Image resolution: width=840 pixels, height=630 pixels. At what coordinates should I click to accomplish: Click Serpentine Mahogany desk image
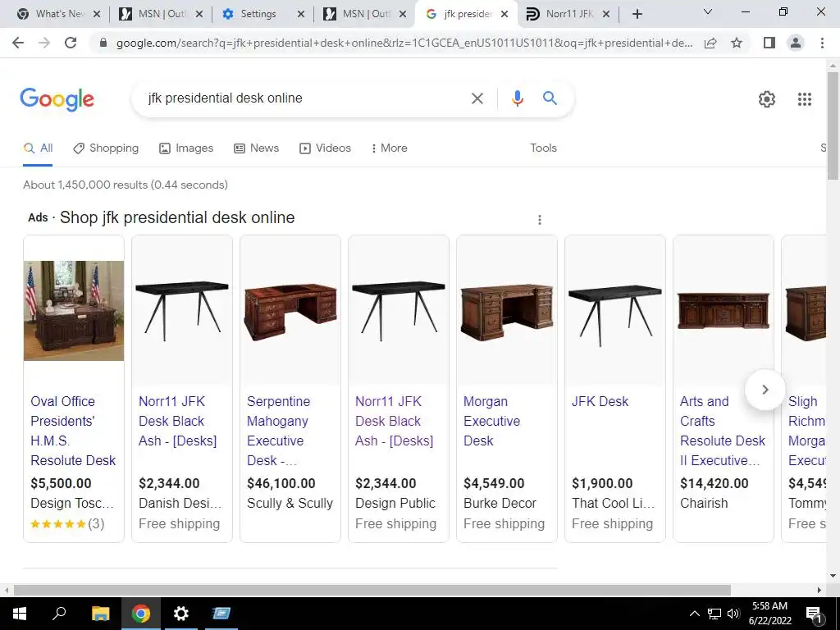[x=290, y=312]
